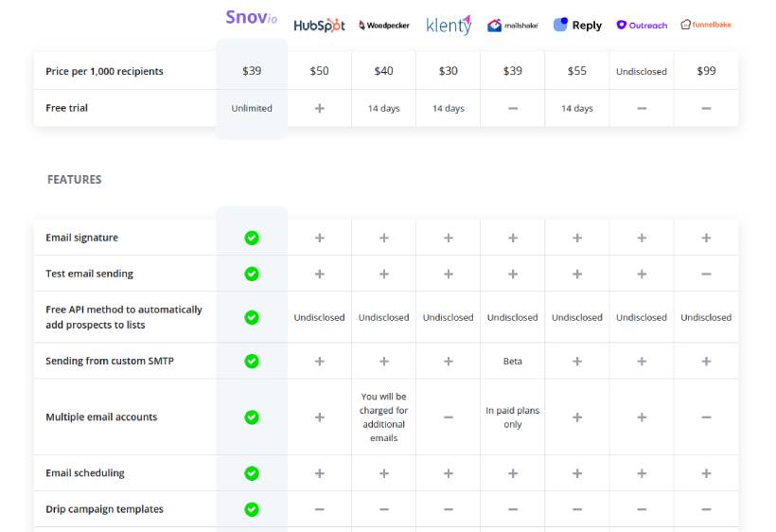Click the HubSpot $50 price cell
This screenshot has height=532, width=776.
(319, 71)
